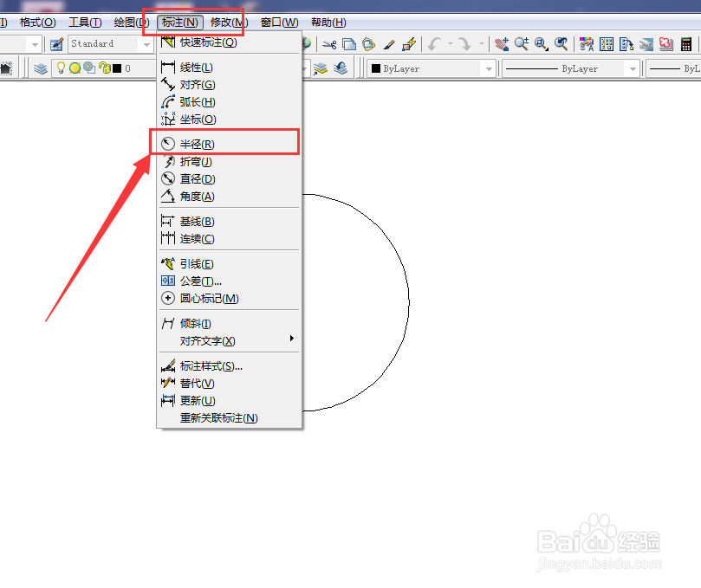The width and height of the screenshot is (701, 588).
Task: Open the 工具(T) menu
Action: (x=85, y=23)
